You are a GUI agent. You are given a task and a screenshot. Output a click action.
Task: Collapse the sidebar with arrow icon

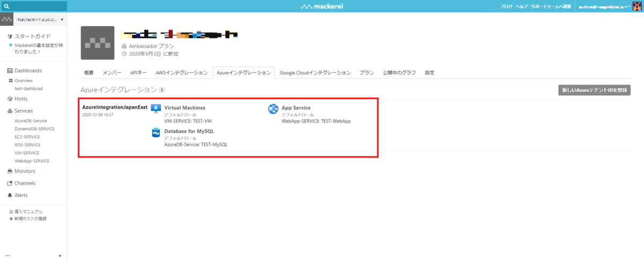(60, 256)
